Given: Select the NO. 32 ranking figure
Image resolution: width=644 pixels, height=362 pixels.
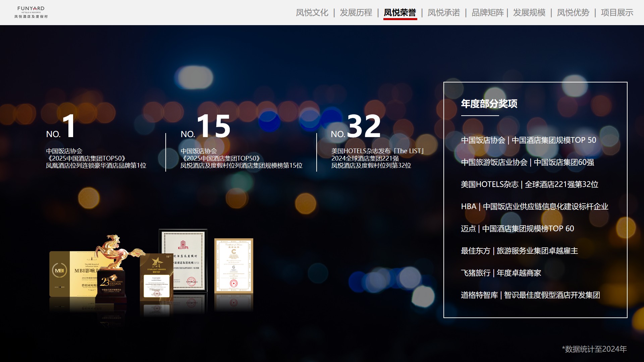Looking at the screenshot, I should click(364, 126).
